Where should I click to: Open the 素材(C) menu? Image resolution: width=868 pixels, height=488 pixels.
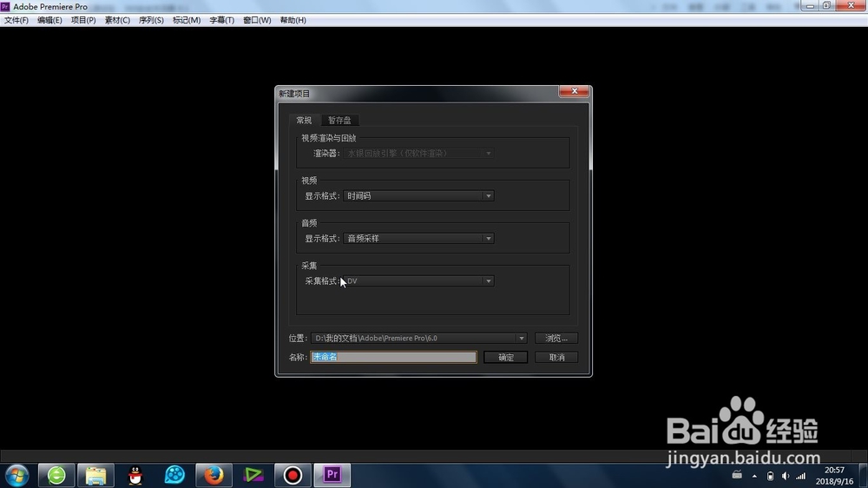(117, 20)
